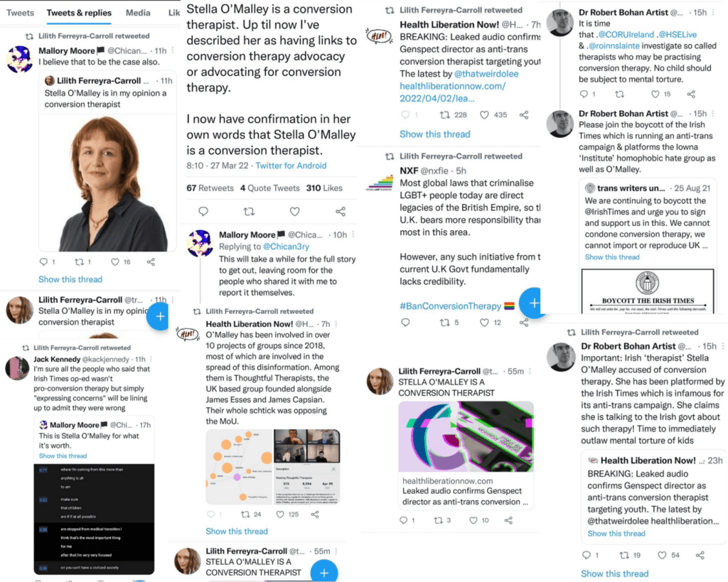Like Dr Robert Bohan's tweet with 54 likes
Image resolution: width=728 pixels, height=582 pixels.
click(662, 554)
